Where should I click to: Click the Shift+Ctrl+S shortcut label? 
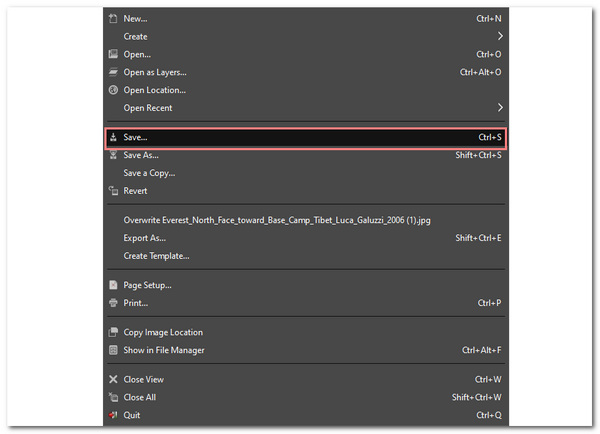478,155
